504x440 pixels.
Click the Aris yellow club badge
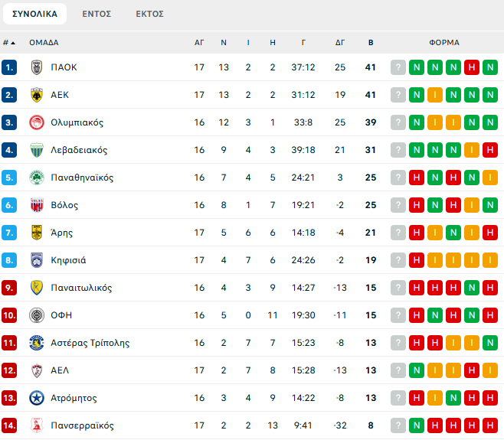click(x=36, y=233)
